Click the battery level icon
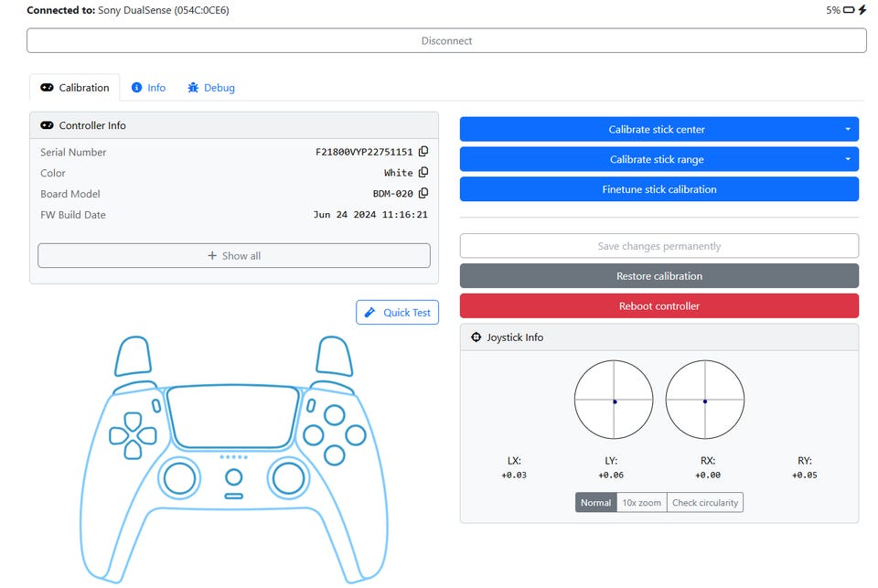878x588 pixels. [x=849, y=10]
